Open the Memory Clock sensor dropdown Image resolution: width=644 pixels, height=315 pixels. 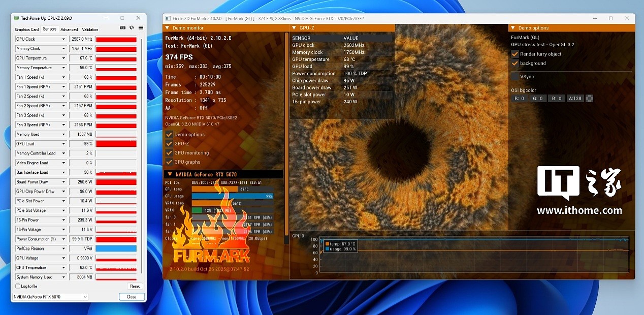[x=63, y=49]
